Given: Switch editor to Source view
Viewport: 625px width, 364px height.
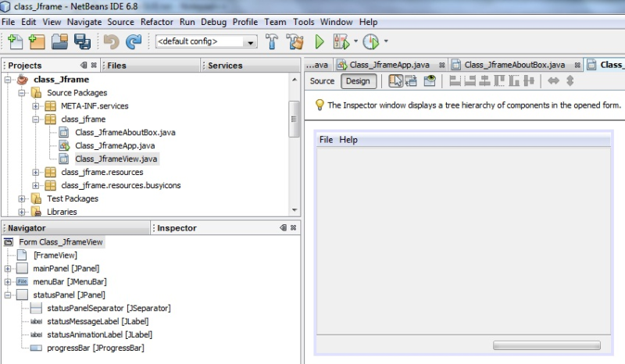Looking at the screenshot, I should coord(322,81).
